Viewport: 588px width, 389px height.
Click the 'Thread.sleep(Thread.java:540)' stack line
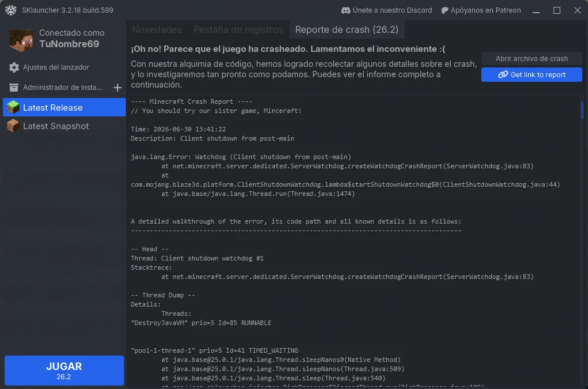(273, 378)
